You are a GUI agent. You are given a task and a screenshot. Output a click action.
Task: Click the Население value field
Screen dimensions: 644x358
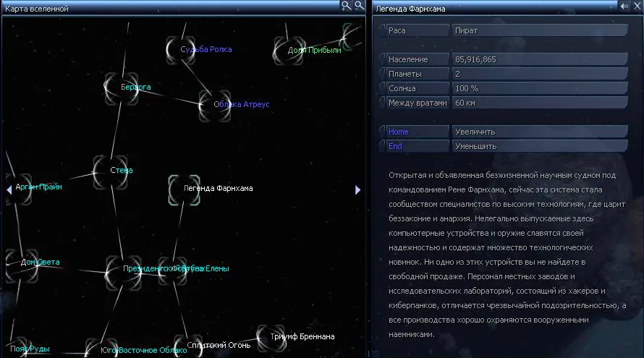[x=538, y=59]
